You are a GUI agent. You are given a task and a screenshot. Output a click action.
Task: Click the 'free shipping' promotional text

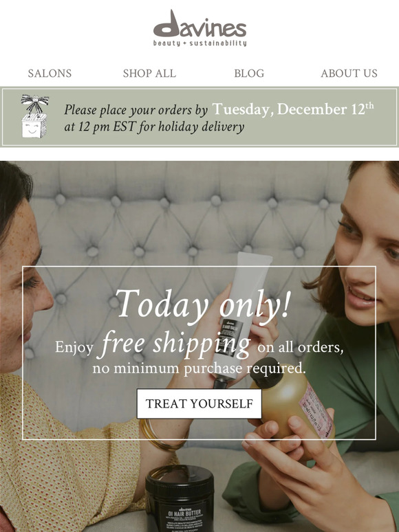tap(174, 344)
